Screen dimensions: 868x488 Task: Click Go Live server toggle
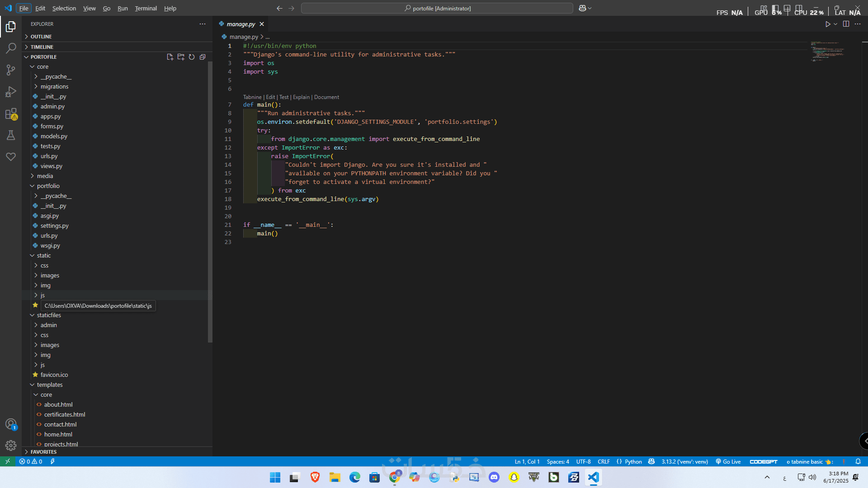[728, 461]
